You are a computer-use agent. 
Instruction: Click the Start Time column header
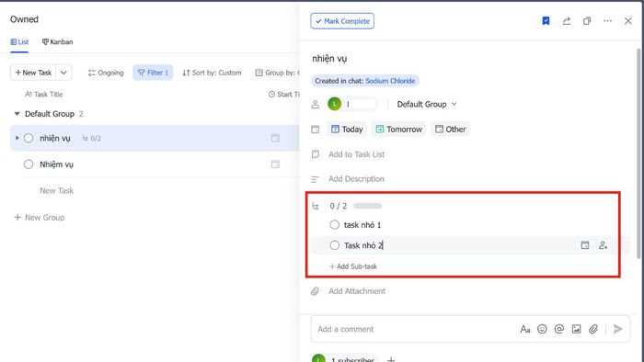tap(283, 95)
